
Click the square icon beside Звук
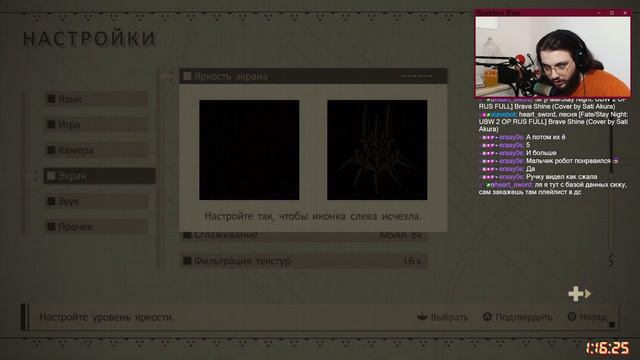coord(51,201)
